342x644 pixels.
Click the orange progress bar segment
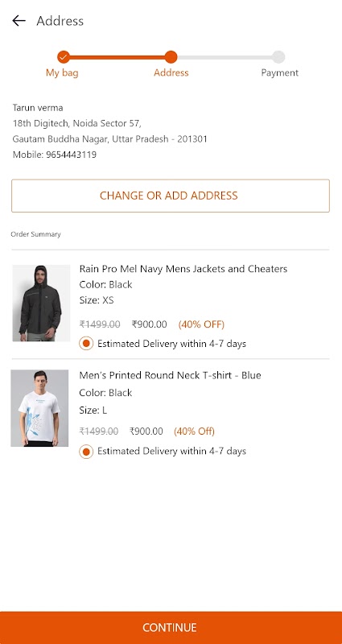[x=117, y=57]
